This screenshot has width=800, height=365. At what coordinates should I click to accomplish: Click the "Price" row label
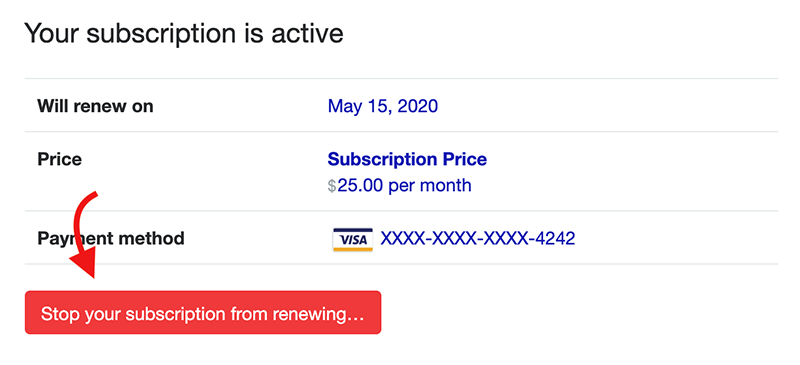(x=60, y=159)
